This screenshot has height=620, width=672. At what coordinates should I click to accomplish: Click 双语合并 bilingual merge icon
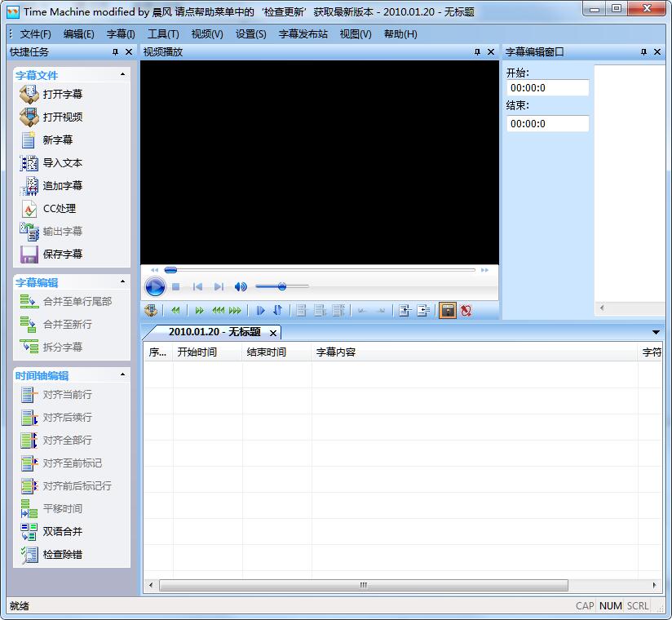tap(29, 531)
